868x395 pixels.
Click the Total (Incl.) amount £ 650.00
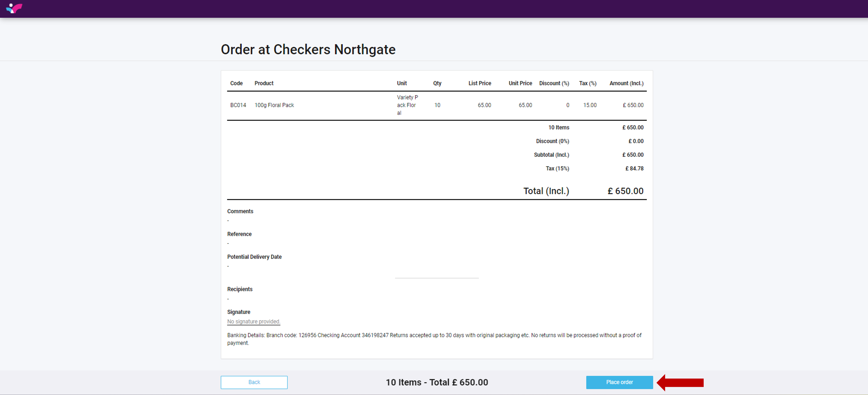point(625,191)
